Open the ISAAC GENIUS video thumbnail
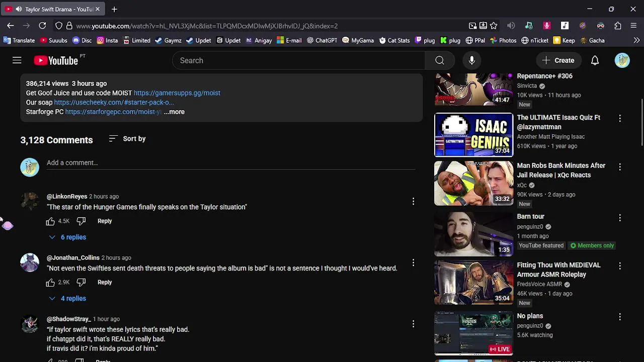The height and width of the screenshot is (362, 644). (473, 135)
